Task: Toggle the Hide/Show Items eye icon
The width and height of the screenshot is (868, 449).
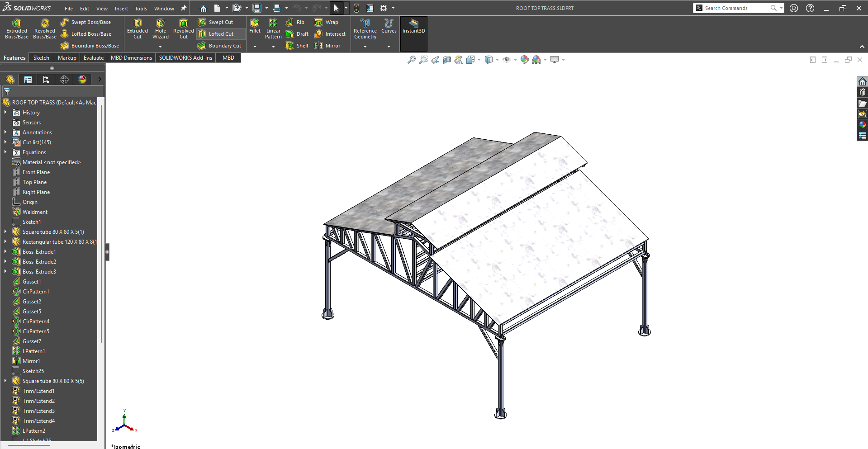Action: click(x=507, y=60)
